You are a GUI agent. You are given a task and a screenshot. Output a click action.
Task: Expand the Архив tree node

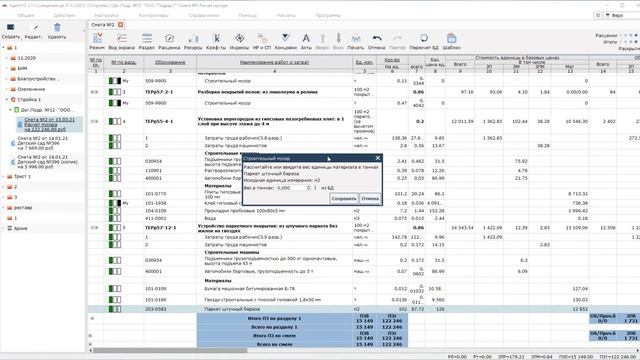[x=4, y=228]
